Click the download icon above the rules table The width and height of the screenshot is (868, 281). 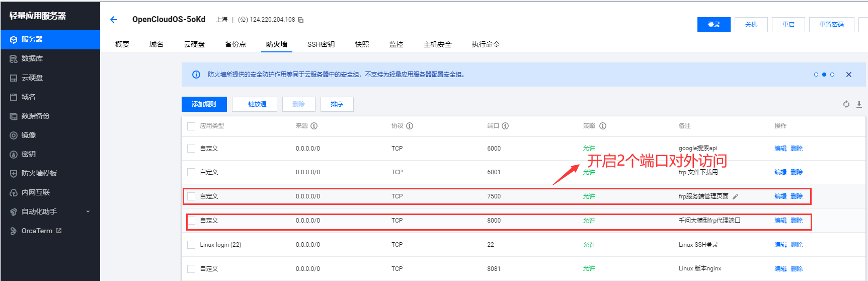(x=859, y=104)
